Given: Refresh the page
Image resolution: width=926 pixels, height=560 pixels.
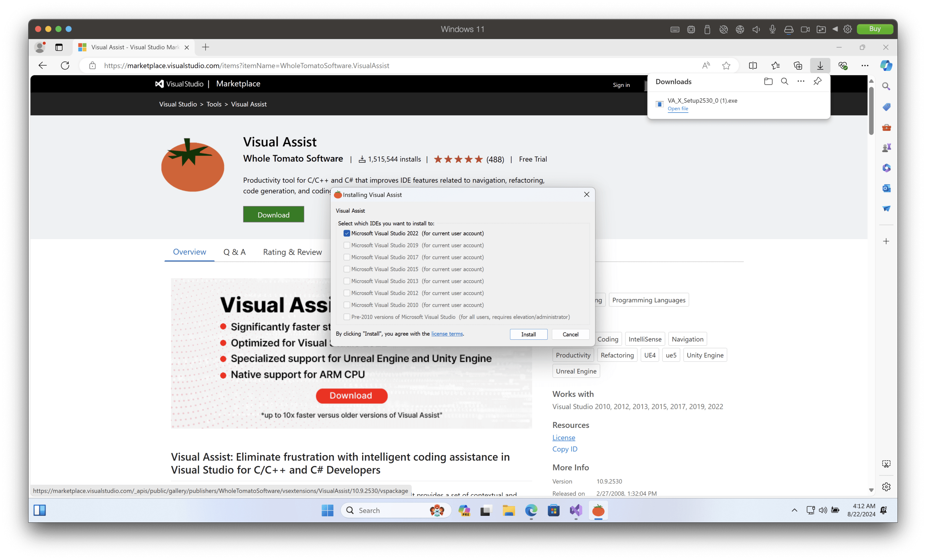Looking at the screenshot, I should [x=65, y=65].
